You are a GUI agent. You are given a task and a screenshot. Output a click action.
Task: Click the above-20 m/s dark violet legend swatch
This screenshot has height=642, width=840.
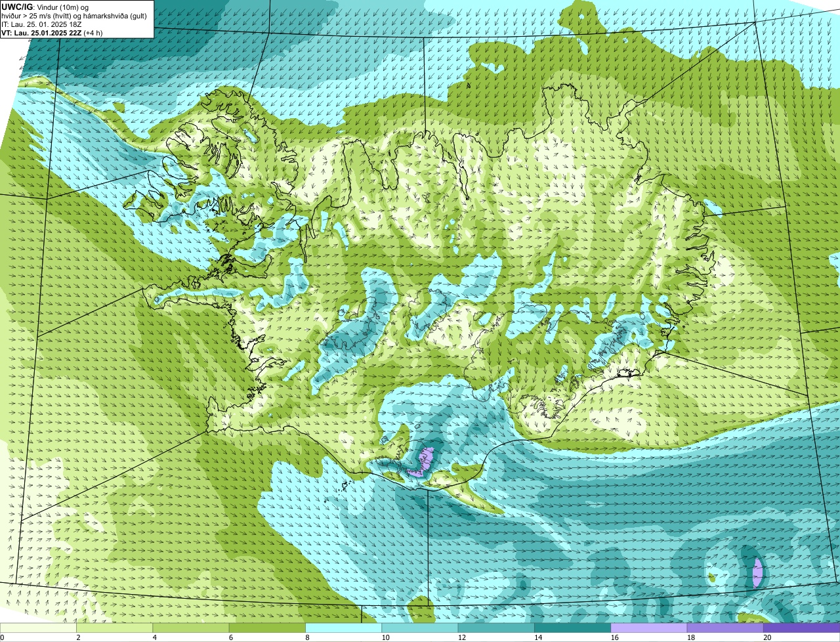(x=801, y=628)
